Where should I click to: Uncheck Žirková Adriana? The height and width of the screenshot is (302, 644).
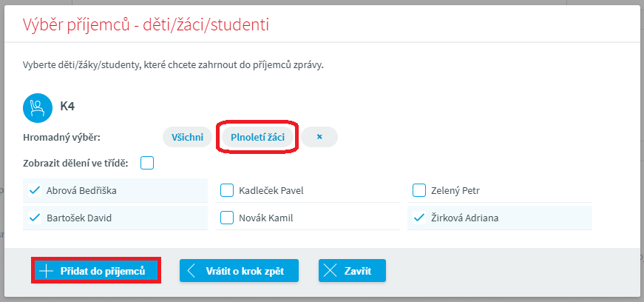point(419,218)
